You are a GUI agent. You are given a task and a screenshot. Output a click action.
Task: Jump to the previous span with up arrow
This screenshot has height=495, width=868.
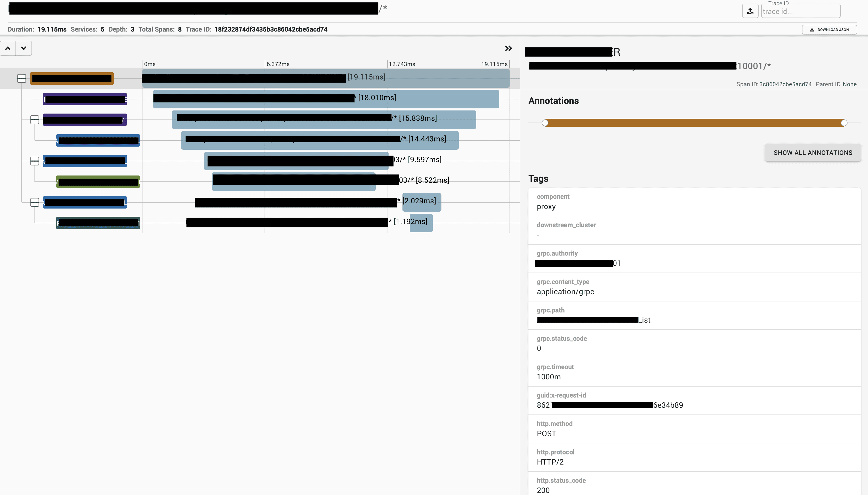[8, 48]
